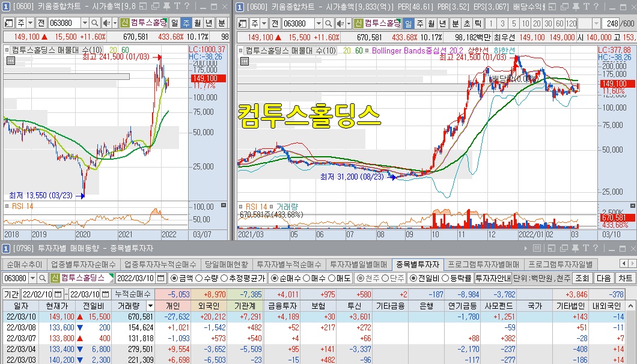The height and width of the screenshot is (364, 637).
Task: Click the 차트 button
Action: click(x=625, y=278)
